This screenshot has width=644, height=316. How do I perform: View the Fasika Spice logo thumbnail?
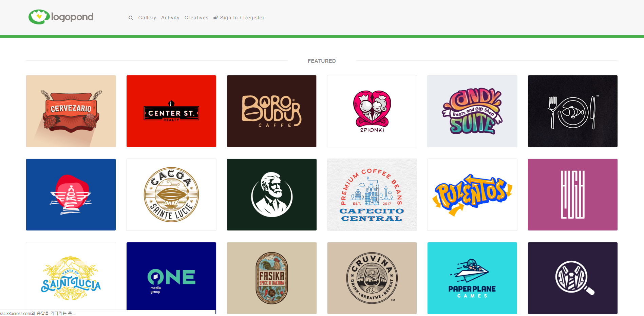272,278
